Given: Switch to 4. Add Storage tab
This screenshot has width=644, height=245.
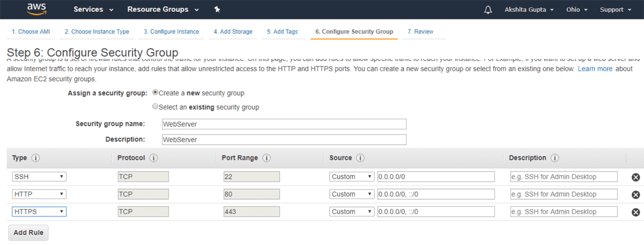Looking at the screenshot, I should click(x=233, y=32).
